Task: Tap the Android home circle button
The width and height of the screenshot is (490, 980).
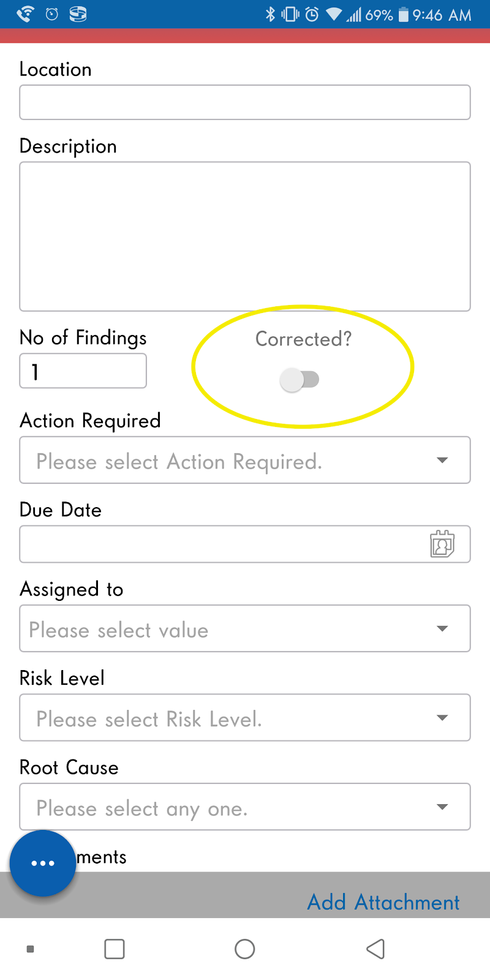Action: [x=245, y=949]
